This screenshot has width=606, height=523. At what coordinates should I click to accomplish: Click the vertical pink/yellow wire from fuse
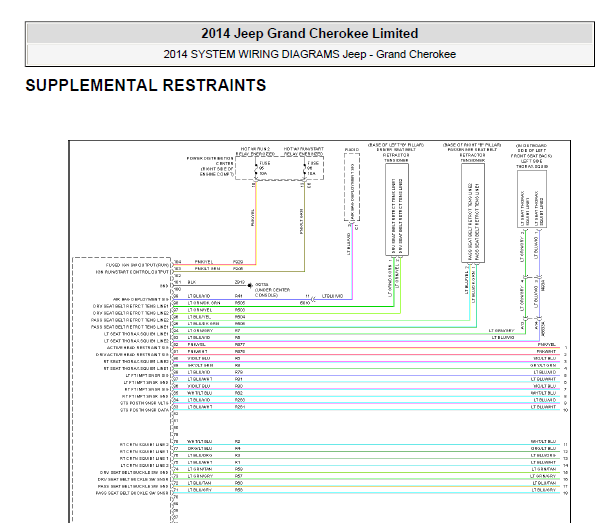click(256, 222)
